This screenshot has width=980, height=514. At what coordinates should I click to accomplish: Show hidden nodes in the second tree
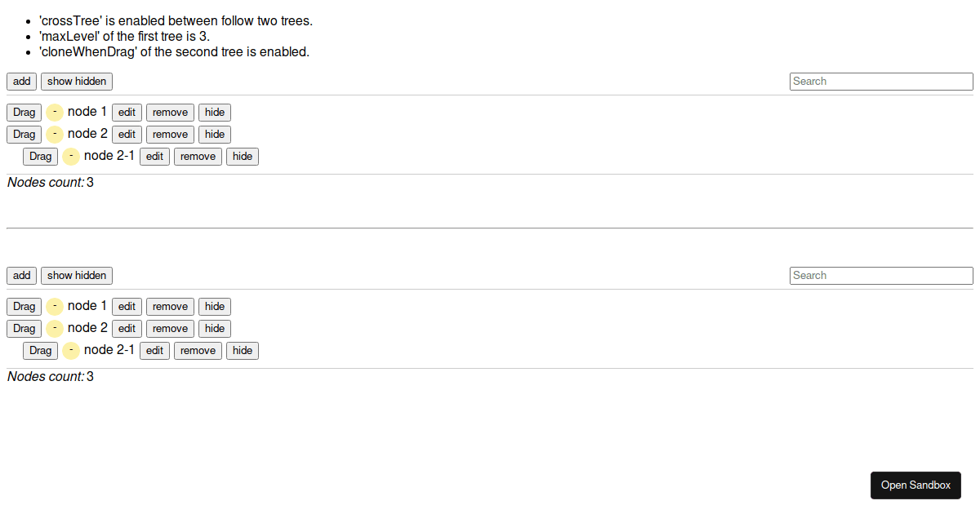pyautogui.click(x=77, y=276)
